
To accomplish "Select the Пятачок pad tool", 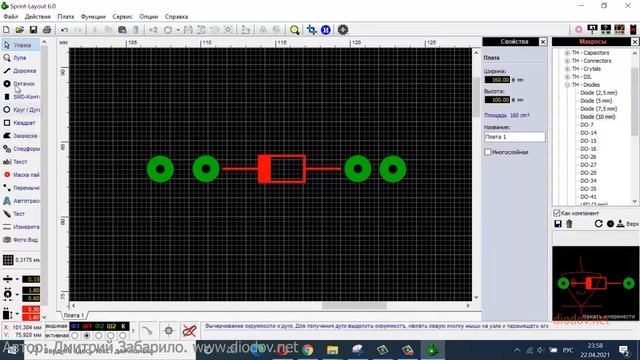I will [20, 84].
